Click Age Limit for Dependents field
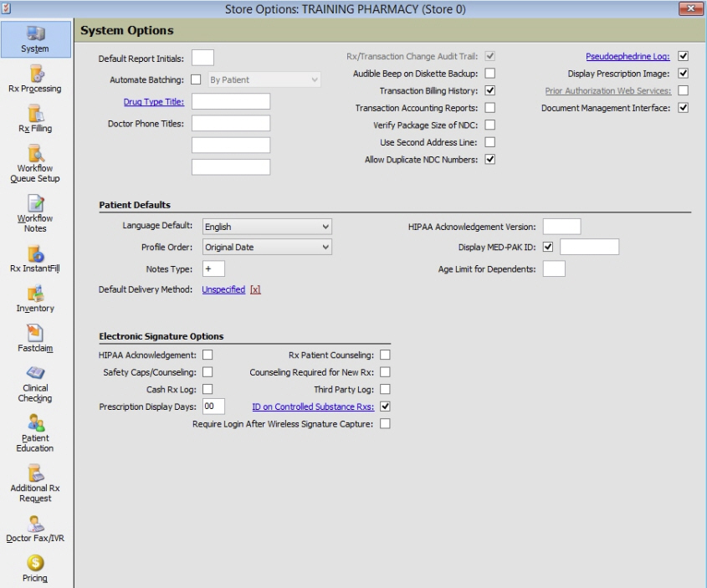The image size is (707, 588). pyautogui.click(x=554, y=268)
